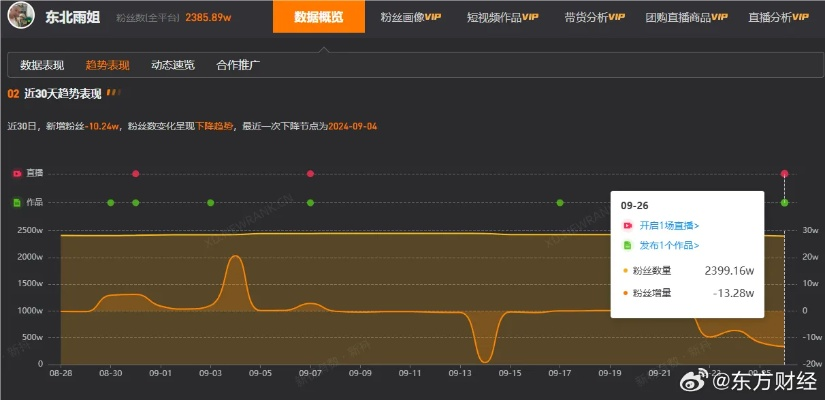
Task: Click the 直播 marker at 09-26
Action: coord(784,174)
